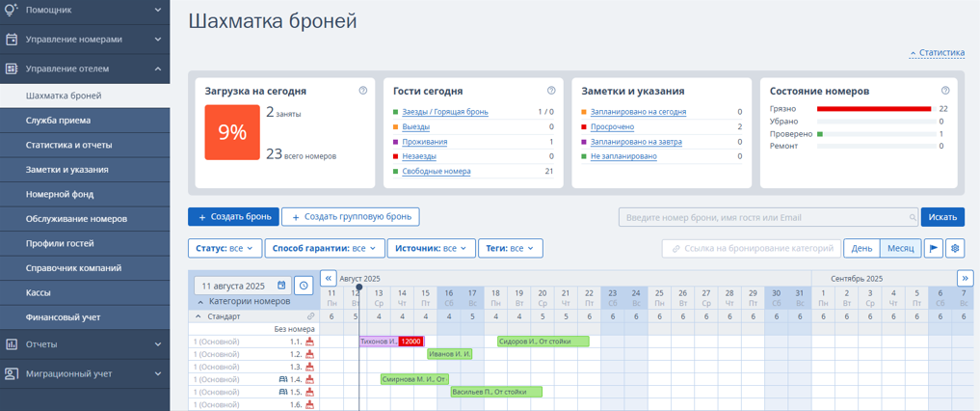Open Кассы in the sidebar
This screenshot has width=980, height=411.
click(x=85, y=292)
